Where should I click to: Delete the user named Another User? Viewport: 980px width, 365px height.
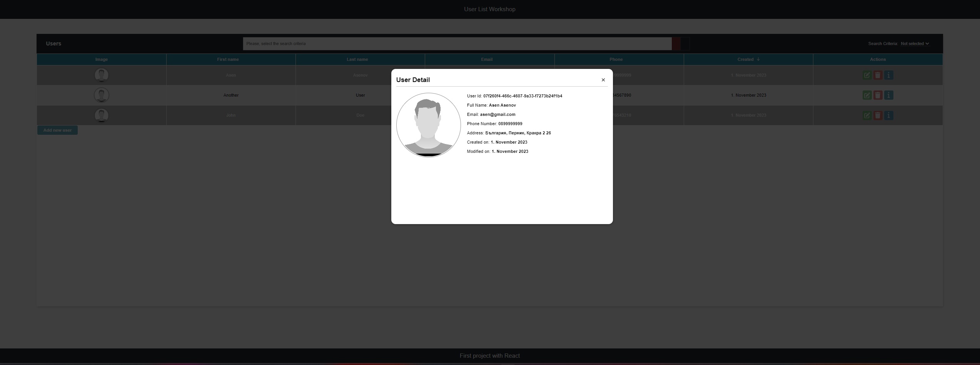tap(878, 95)
